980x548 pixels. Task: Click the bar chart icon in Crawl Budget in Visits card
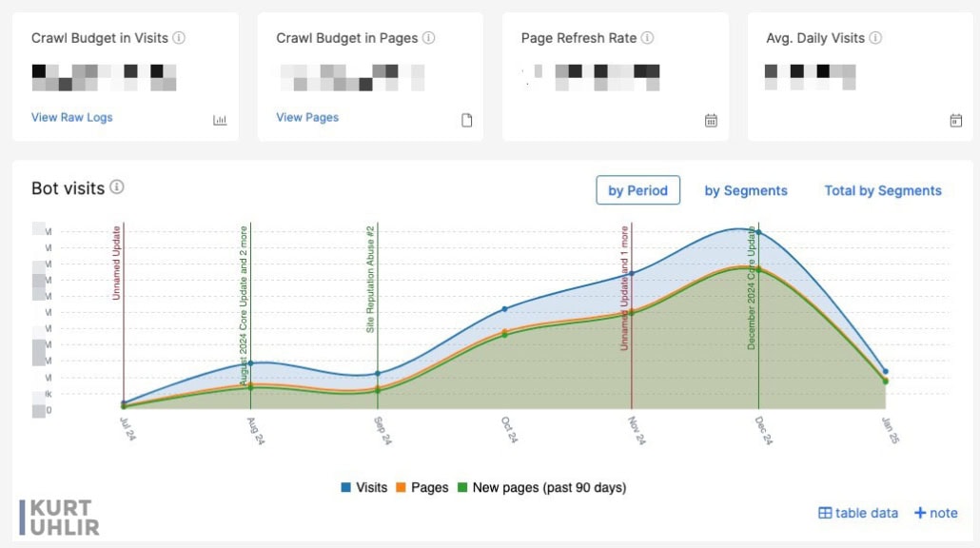220,119
